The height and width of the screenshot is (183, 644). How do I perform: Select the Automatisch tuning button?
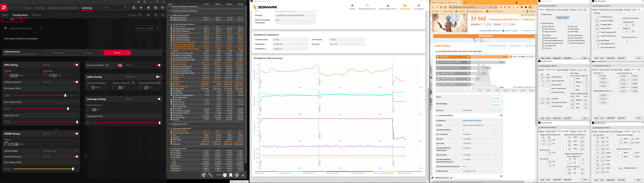(88, 53)
